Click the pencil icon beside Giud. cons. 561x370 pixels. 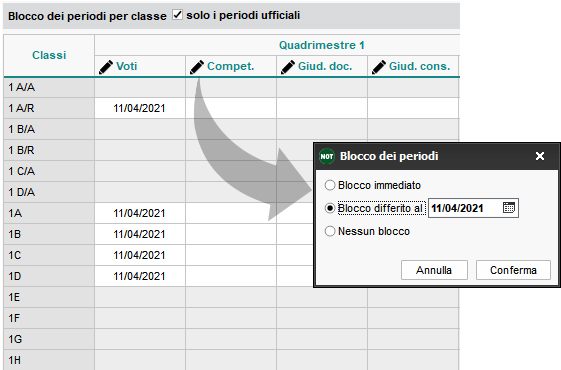(379, 67)
